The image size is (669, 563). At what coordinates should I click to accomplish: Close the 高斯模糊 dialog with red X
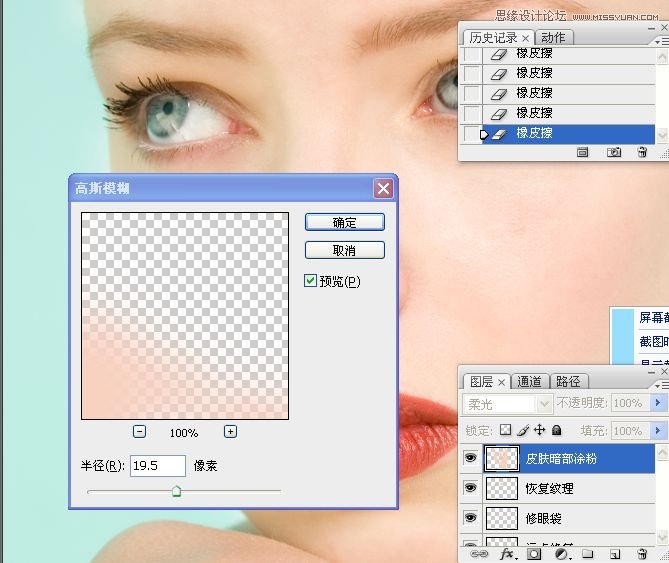click(383, 188)
